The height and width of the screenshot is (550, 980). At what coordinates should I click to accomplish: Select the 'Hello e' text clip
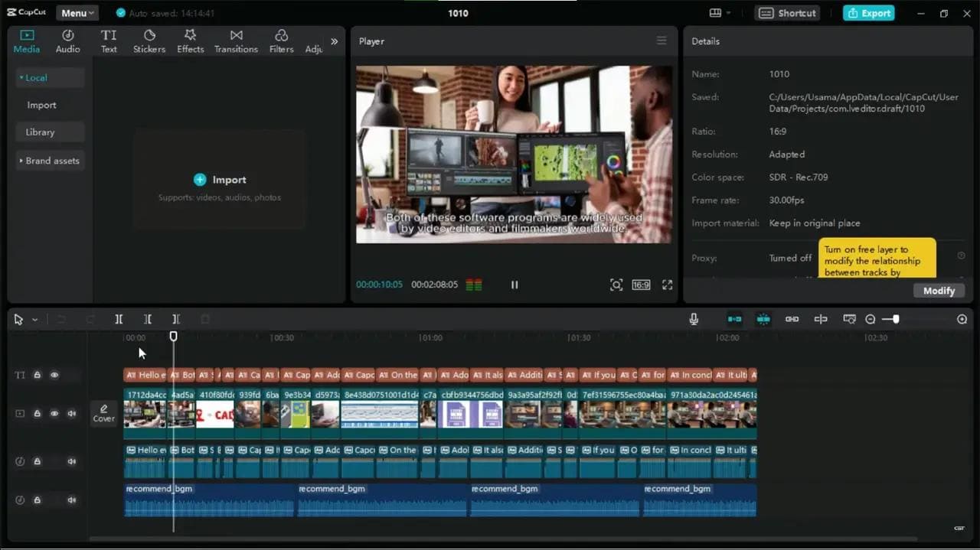[145, 375]
